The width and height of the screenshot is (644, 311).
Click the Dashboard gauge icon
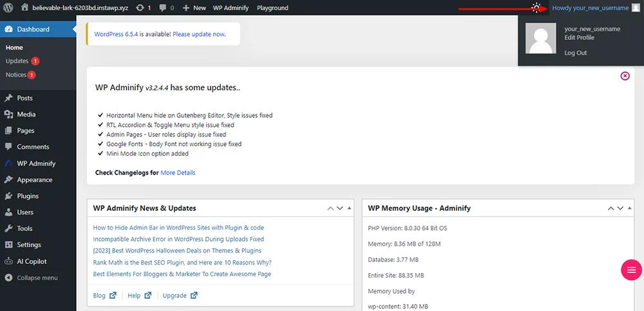[8, 29]
